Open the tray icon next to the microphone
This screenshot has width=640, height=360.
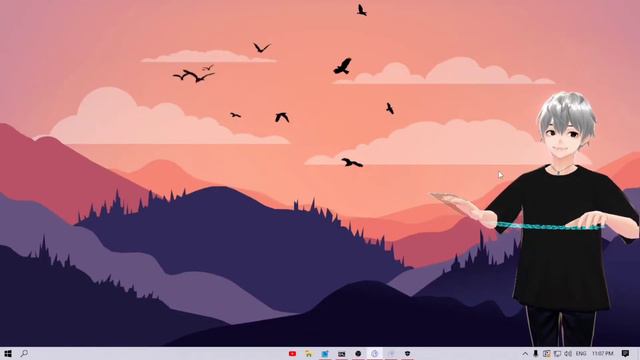coord(546,353)
